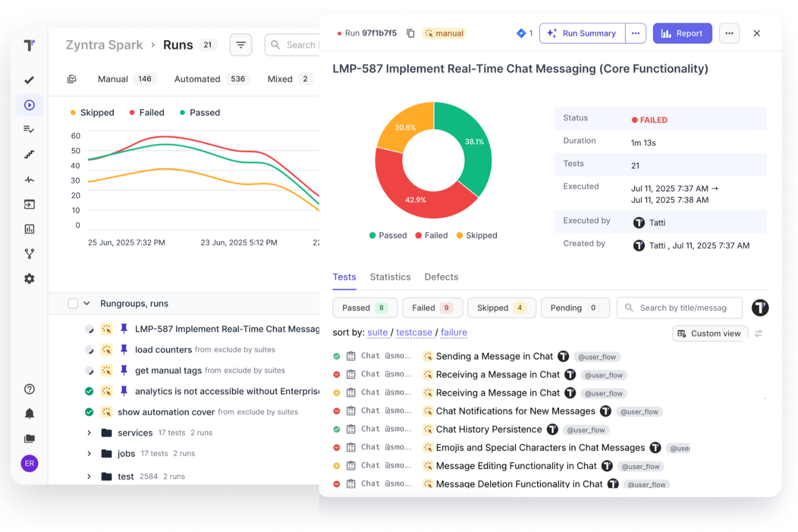Open the Analytics pulse icon in the sidebar

[29, 179]
